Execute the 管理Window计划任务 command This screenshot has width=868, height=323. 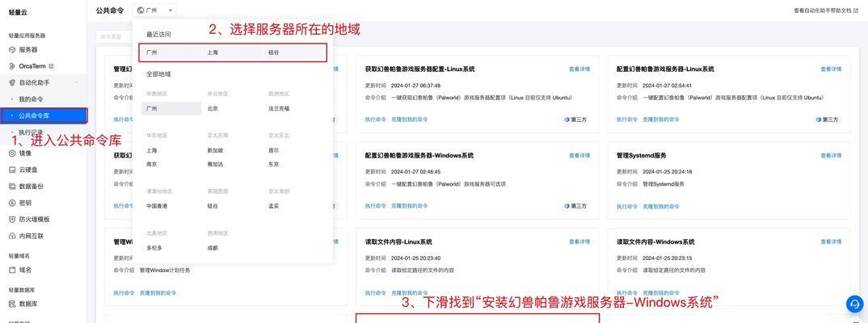click(124, 292)
